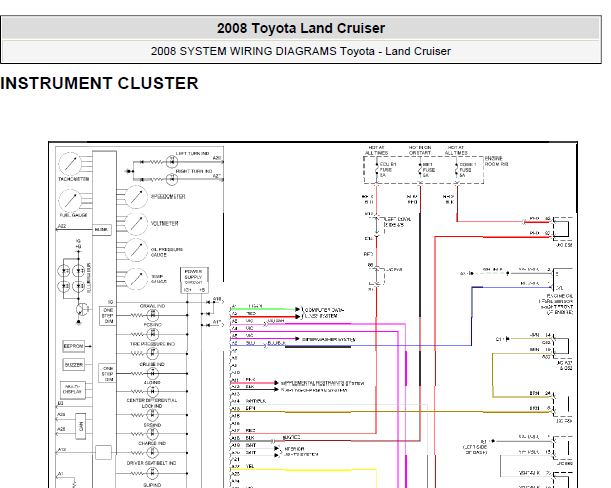
Task: Click the Left Turn Ind LED symbol
Action: pyautogui.click(x=172, y=161)
